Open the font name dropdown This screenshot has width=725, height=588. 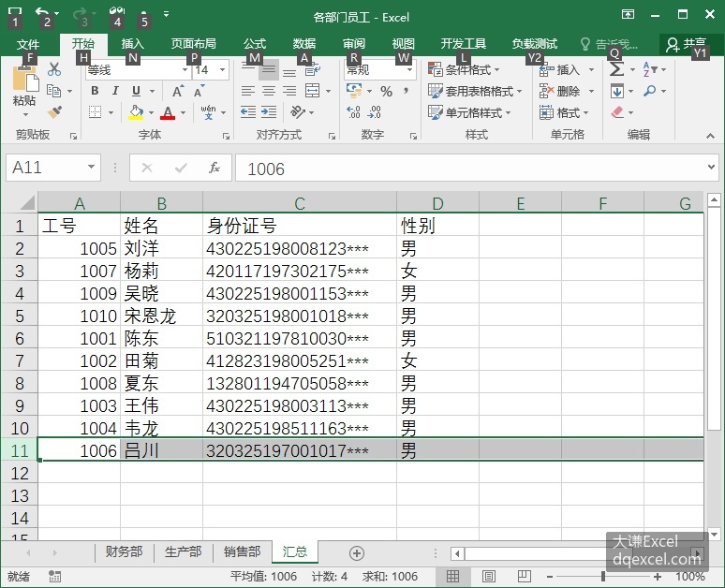[185, 70]
